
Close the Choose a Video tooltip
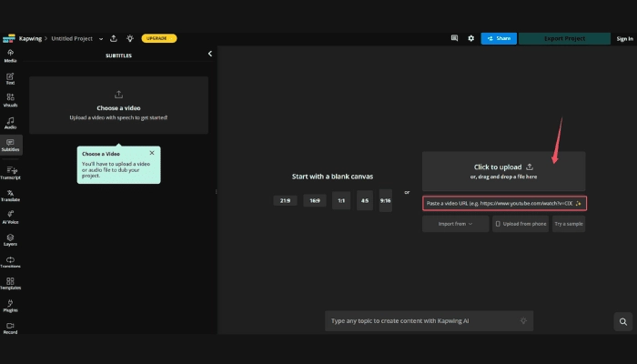pyautogui.click(x=152, y=153)
